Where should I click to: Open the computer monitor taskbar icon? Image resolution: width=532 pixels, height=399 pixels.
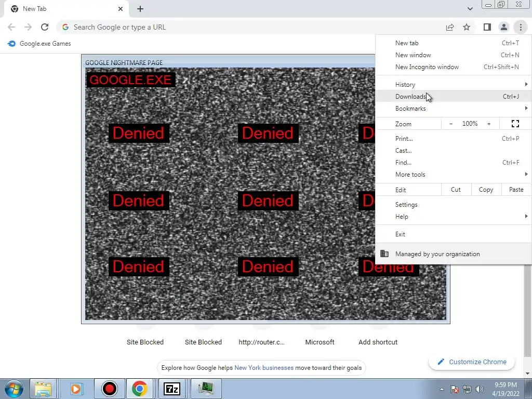coord(206,389)
